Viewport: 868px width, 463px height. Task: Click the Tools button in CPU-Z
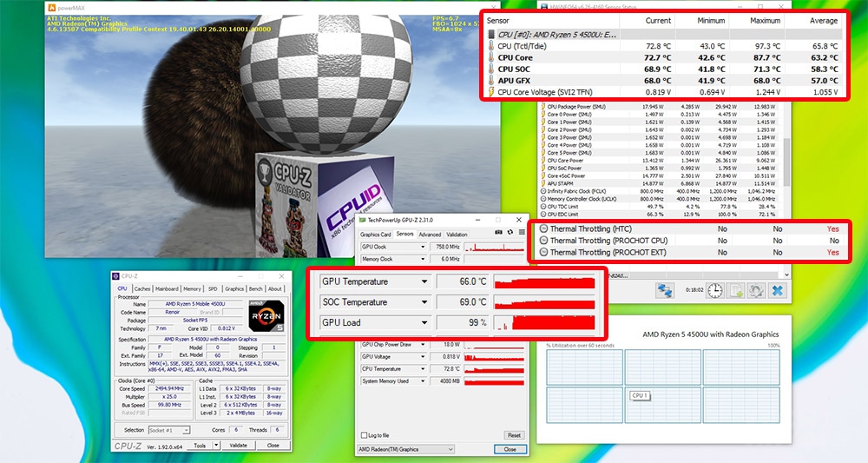tap(200, 446)
